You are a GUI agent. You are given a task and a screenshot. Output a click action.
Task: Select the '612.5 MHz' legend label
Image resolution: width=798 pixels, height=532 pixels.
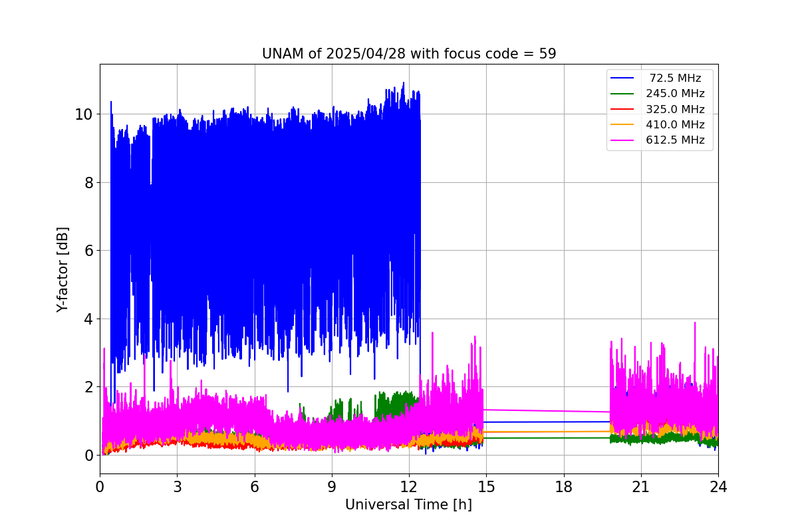pyautogui.click(x=675, y=140)
